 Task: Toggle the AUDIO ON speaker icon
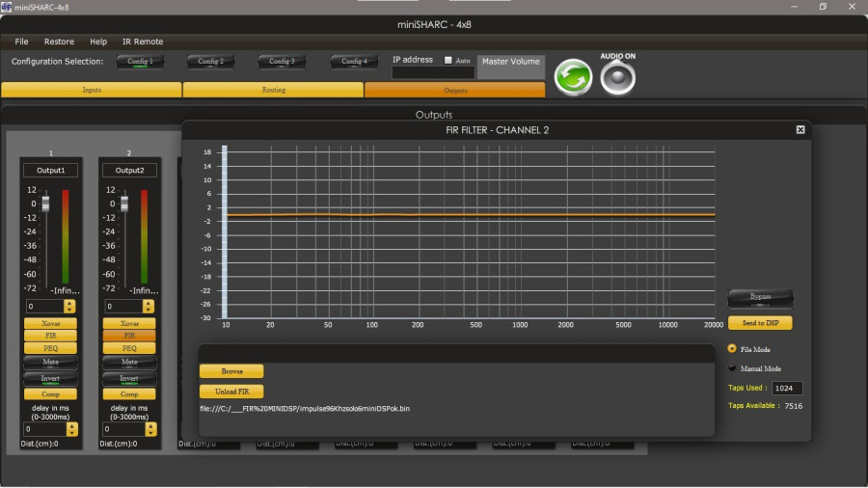pos(618,77)
